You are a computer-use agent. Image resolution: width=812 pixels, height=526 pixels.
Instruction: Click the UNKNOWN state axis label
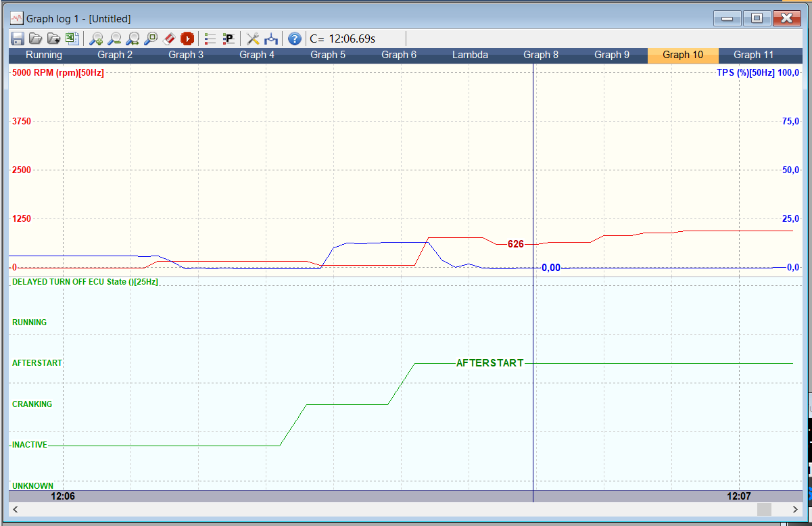[32, 486]
